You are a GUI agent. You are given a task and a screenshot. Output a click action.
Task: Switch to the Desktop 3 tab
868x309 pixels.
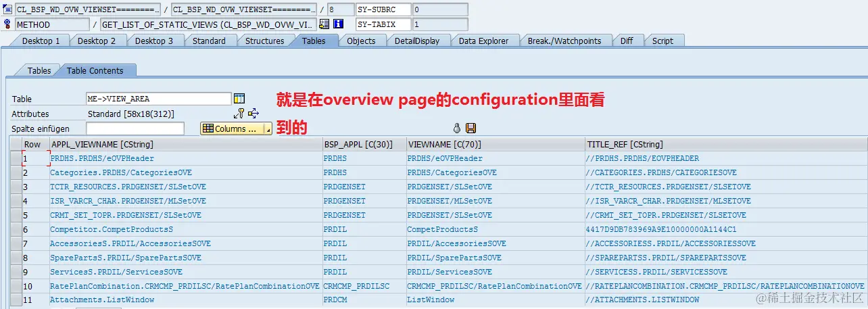(x=154, y=41)
